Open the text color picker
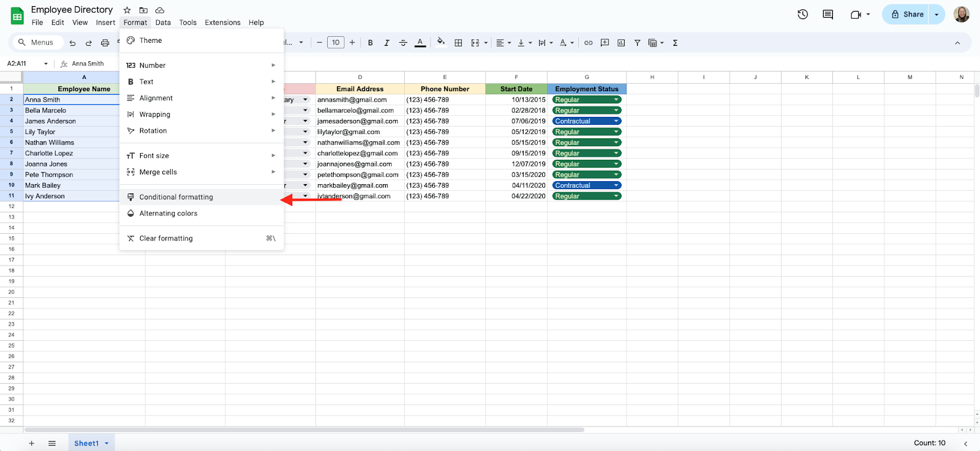The image size is (980, 451). 420,43
